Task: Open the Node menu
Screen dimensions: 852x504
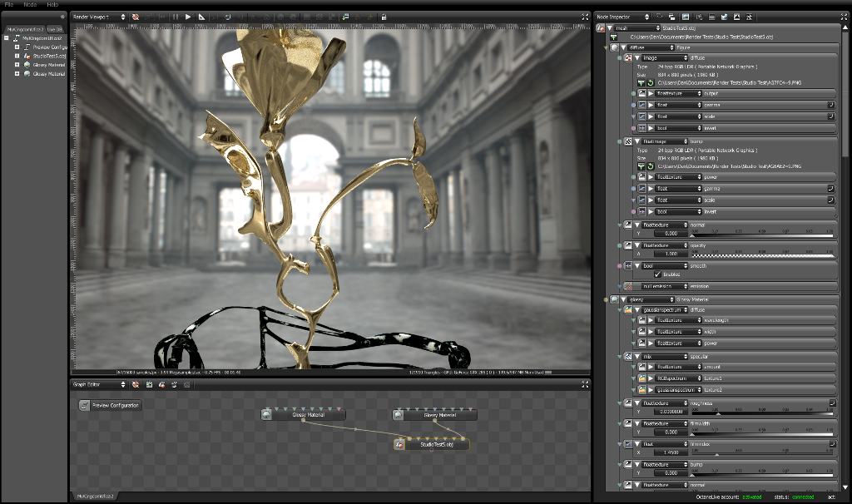Action: pyautogui.click(x=31, y=4)
